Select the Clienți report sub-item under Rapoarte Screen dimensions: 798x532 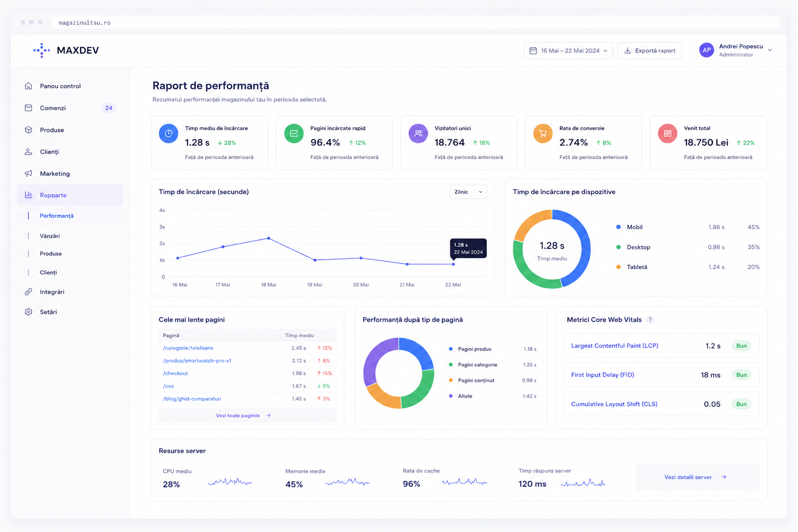48,272
